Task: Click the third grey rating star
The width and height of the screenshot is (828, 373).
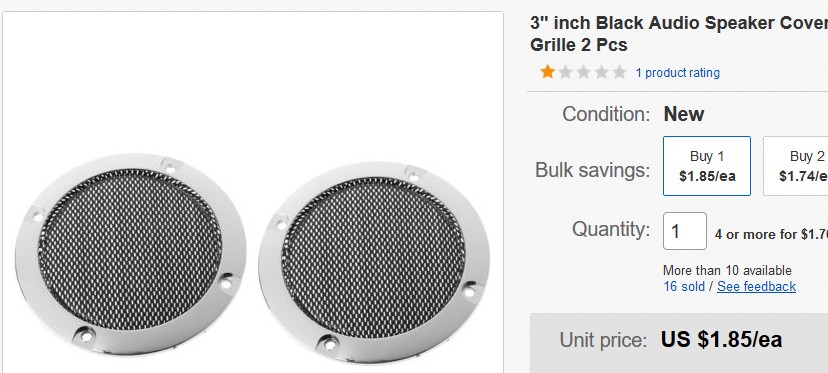Action: click(x=584, y=72)
